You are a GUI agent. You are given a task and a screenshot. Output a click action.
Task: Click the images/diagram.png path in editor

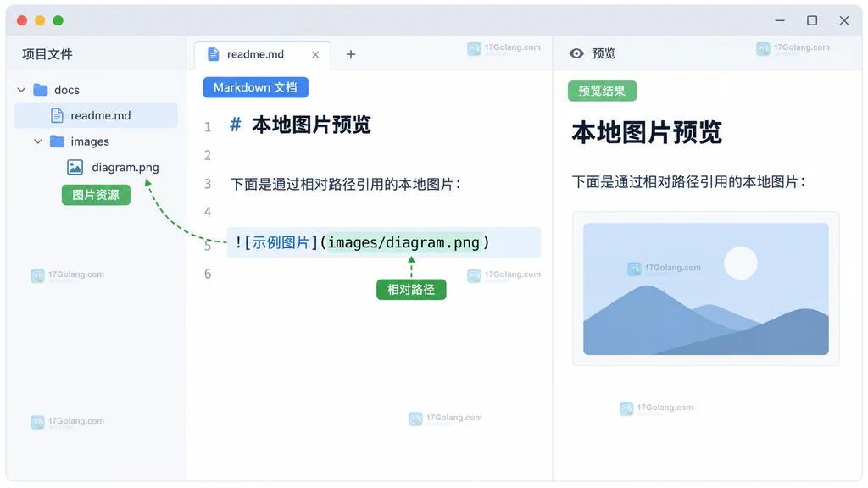point(403,243)
